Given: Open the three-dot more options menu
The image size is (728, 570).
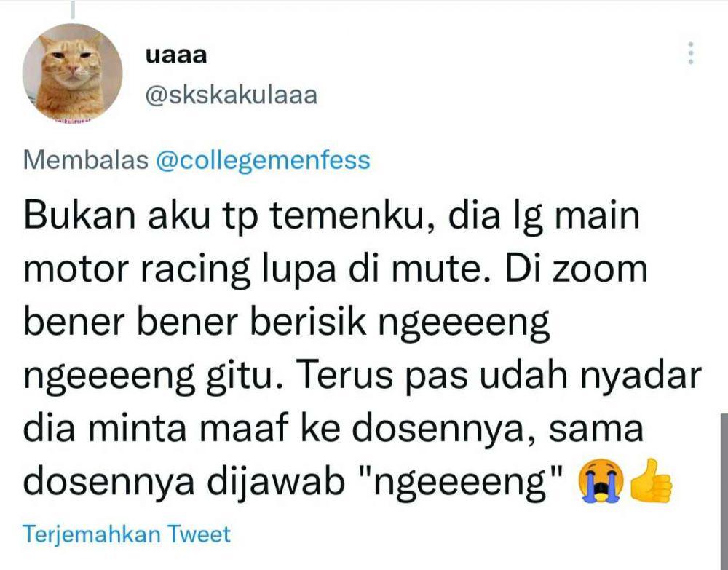Looking at the screenshot, I should (x=691, y=53).
